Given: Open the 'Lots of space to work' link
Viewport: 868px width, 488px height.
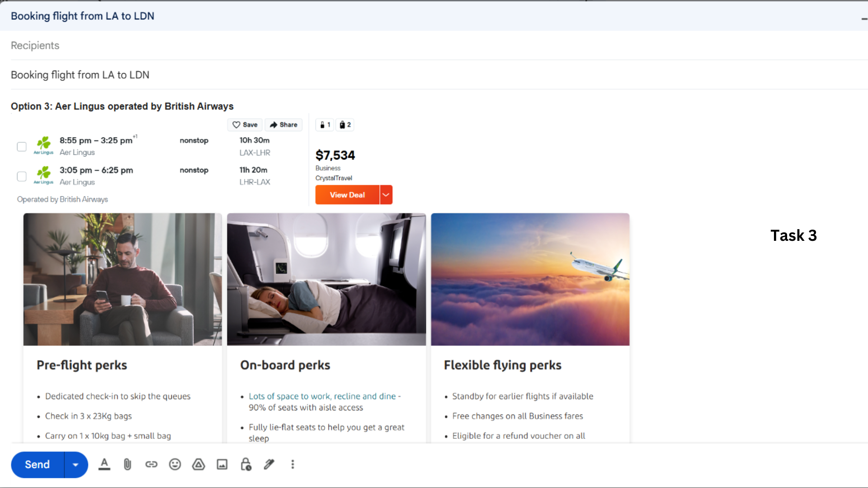Looking at the screenshot, I should click(322, 396).
